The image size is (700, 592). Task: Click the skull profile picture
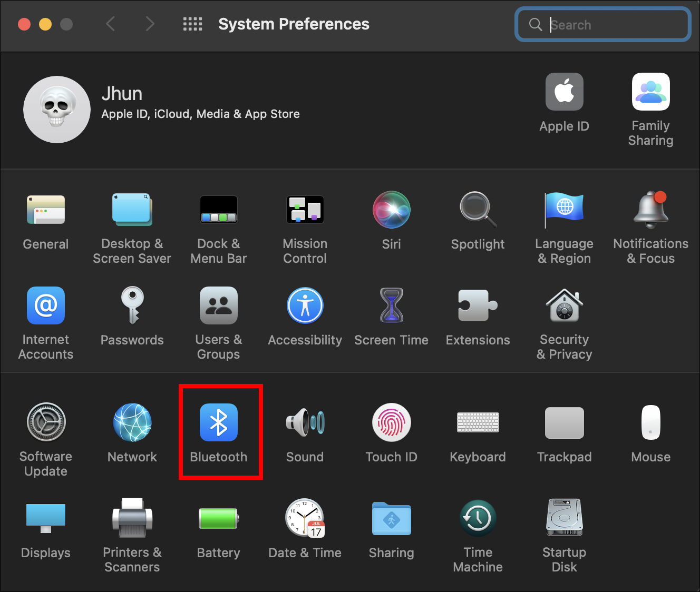coord(57,110)
